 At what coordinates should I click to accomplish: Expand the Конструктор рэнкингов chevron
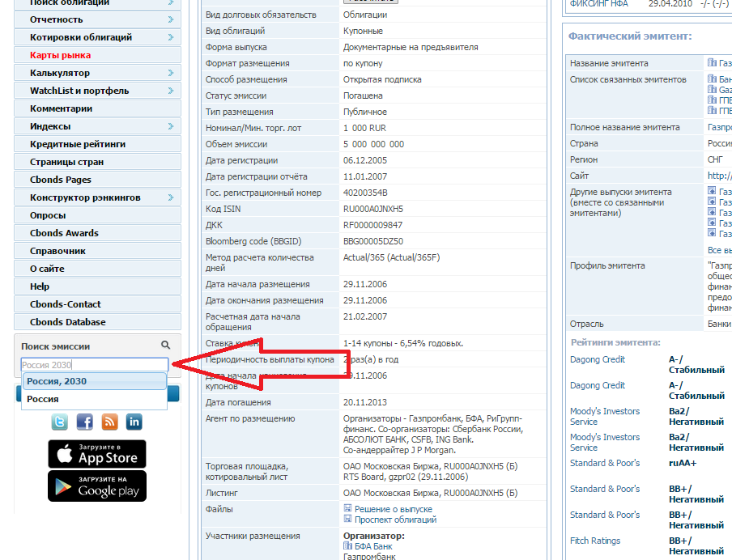click(171, 197)
